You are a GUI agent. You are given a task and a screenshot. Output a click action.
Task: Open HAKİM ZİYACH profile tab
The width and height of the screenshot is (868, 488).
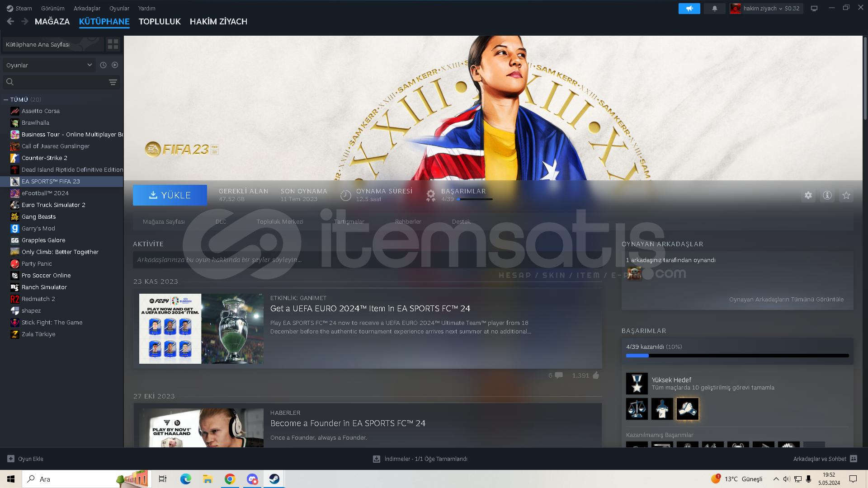(x=218, y=21)
